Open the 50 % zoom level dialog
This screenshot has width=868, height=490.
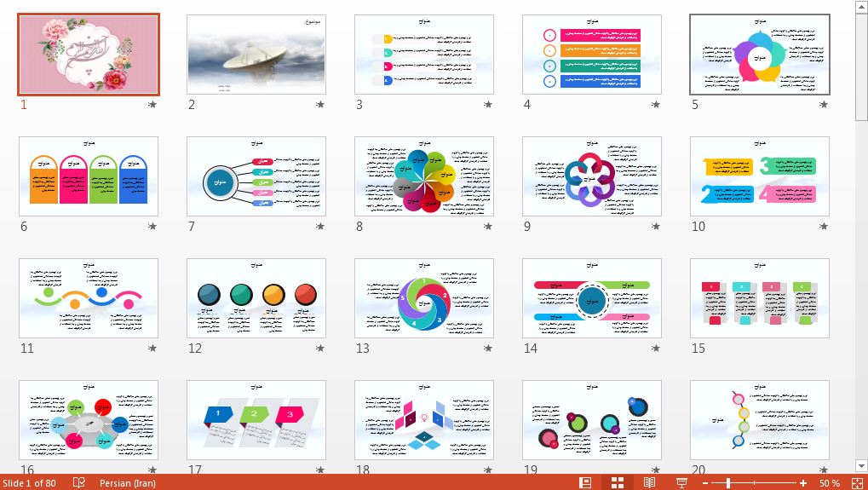(829, 483)
